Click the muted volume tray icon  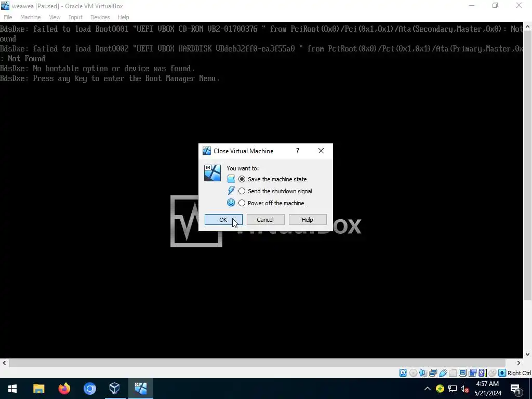point(465,389)
